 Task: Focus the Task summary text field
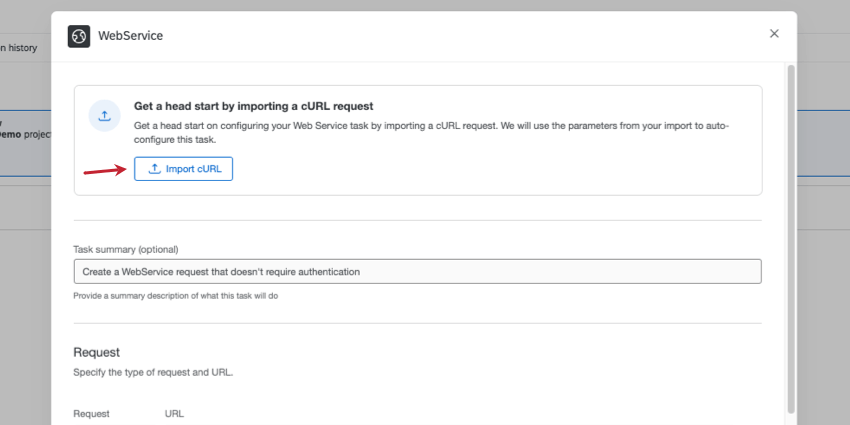coord(417,271)
